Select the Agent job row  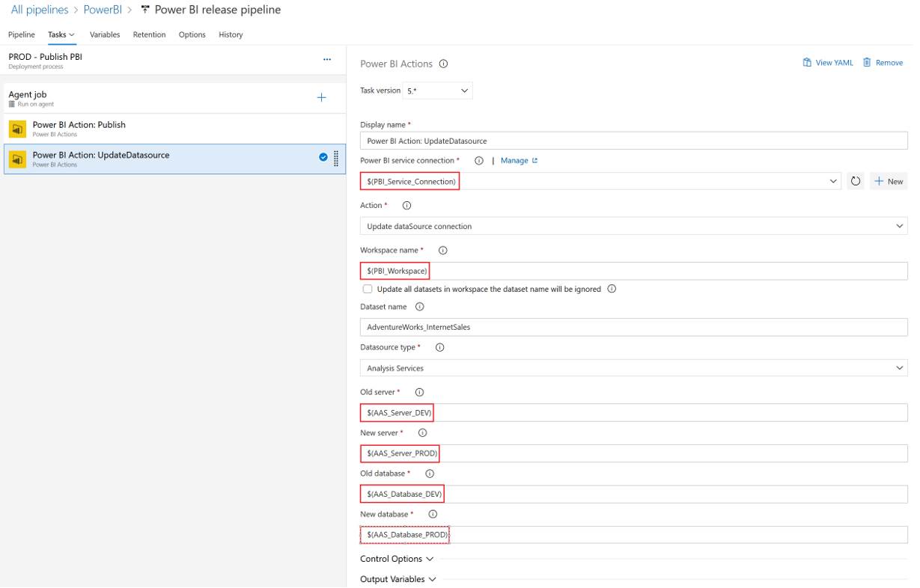[174, 98]
